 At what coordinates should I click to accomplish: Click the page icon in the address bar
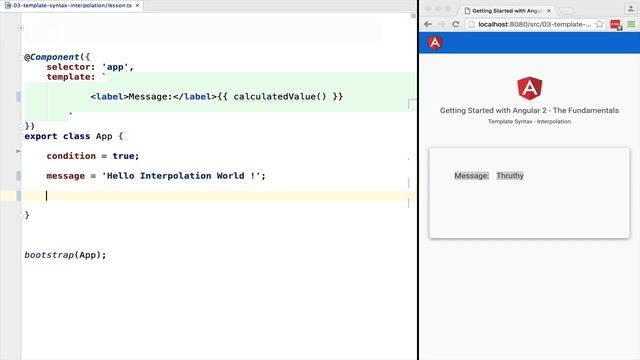tap(471, 24)
